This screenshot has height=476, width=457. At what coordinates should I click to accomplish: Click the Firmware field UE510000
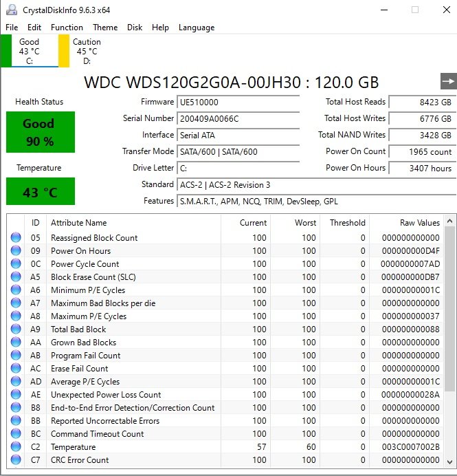238,102
